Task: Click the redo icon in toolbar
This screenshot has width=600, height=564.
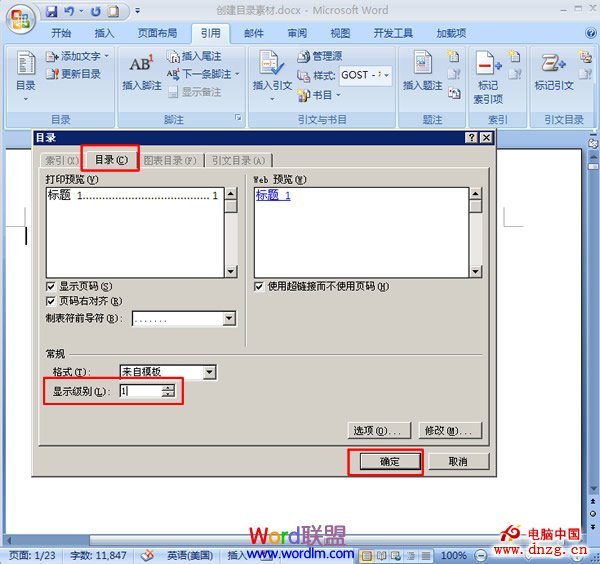Action: coord(96,11)
